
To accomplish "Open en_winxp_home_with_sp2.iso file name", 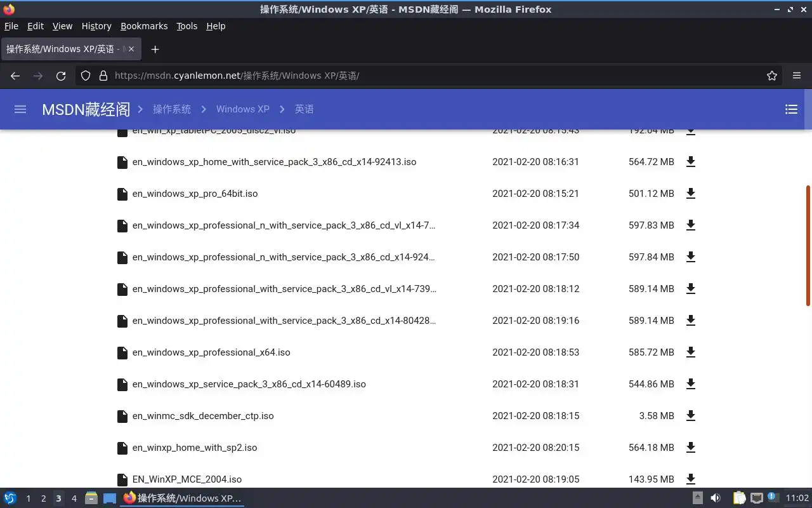I will pos(195,448).
